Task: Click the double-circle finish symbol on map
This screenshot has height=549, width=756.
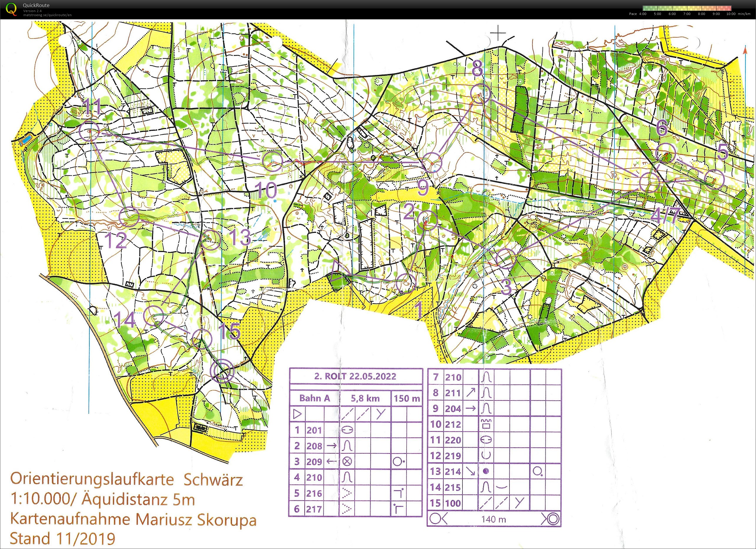Action: point(222,371)
